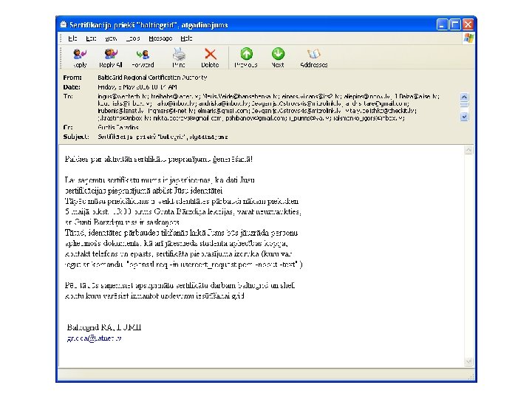Open the File menu
Screen dimensions: 532x399
click(x=72, y=38)
